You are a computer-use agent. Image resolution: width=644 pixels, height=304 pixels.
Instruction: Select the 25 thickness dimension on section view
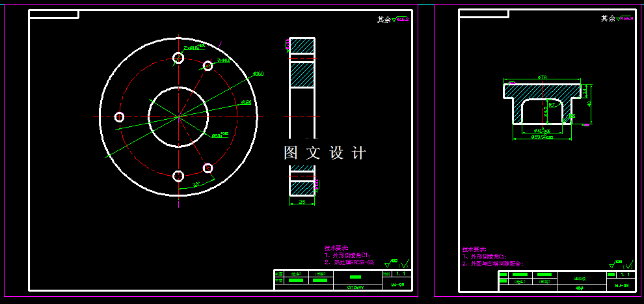pos(302,202)
